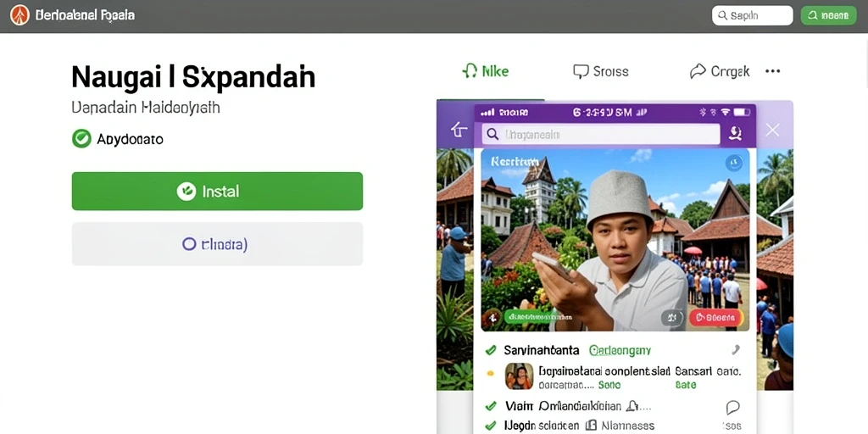Click the gray pencil icon in Sarvinahbanta row
The width and height of the screenshot is (868, 434).
pyautogui.click(x=735, y=349)
